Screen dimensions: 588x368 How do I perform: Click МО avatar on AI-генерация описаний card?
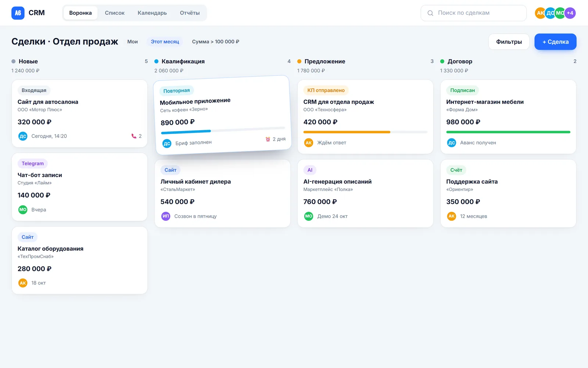click(x=309, y=216)
